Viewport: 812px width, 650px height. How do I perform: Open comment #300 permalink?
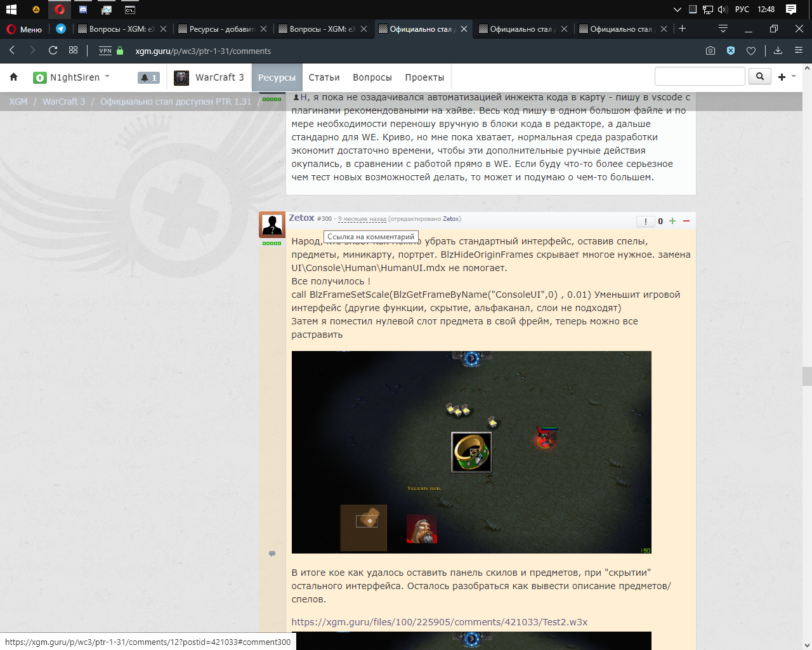coord(324,219)
